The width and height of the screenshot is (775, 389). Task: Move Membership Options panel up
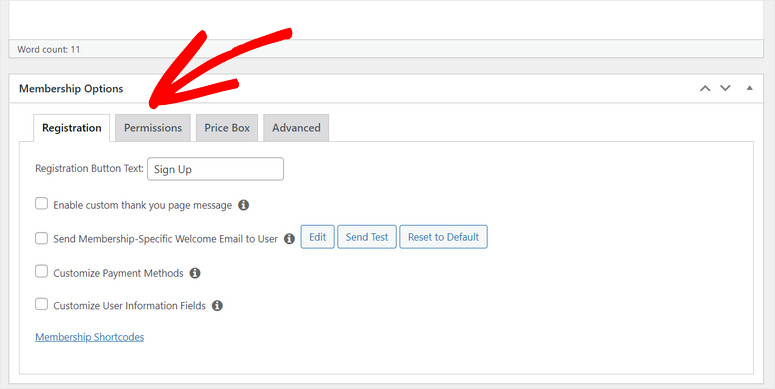705,88
